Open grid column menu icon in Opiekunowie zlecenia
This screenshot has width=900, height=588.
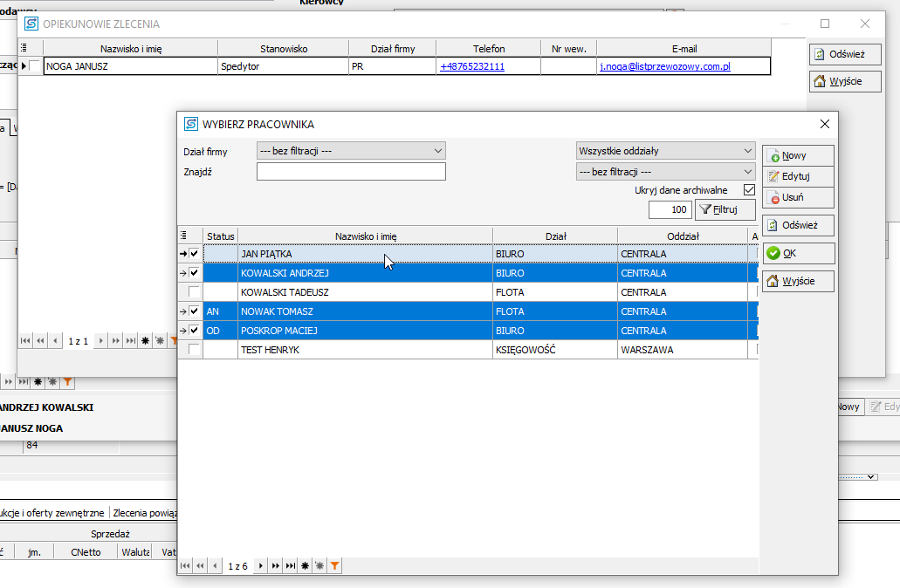[x=24, y=48]
